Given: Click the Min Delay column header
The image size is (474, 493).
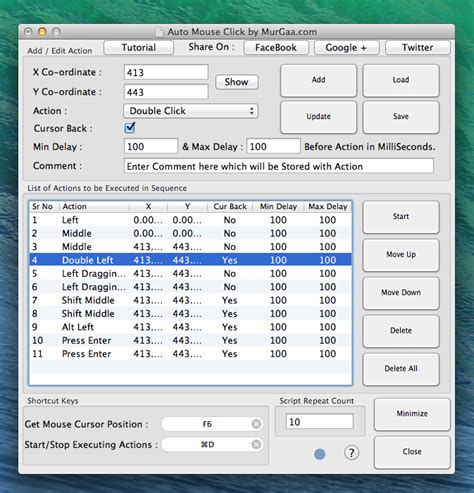Looking at the screenshot, I should pos(278,207).
